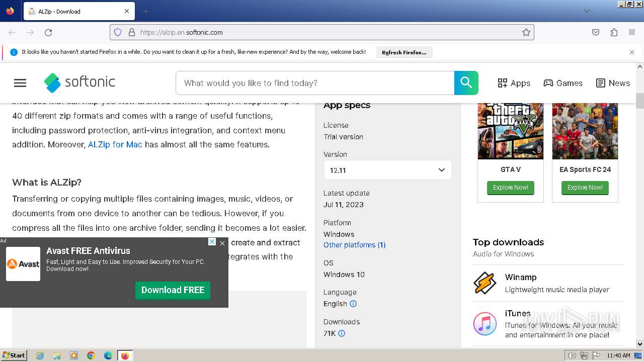Click the tracking protection shield icon

tap(118, 32)
